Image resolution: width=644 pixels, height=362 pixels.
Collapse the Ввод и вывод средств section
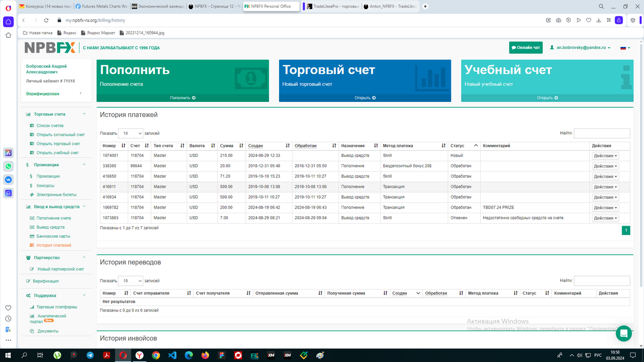click(84, 206)
